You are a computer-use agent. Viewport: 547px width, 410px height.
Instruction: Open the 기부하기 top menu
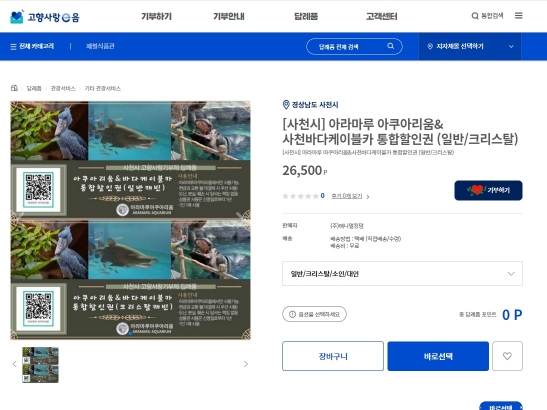point(156,16)
